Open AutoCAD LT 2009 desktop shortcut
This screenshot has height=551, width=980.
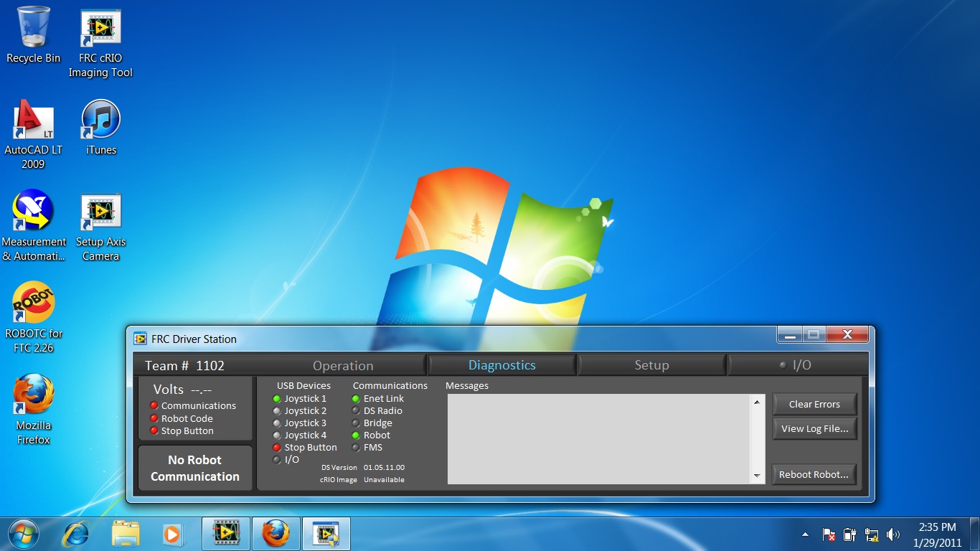tap(33, 134)
